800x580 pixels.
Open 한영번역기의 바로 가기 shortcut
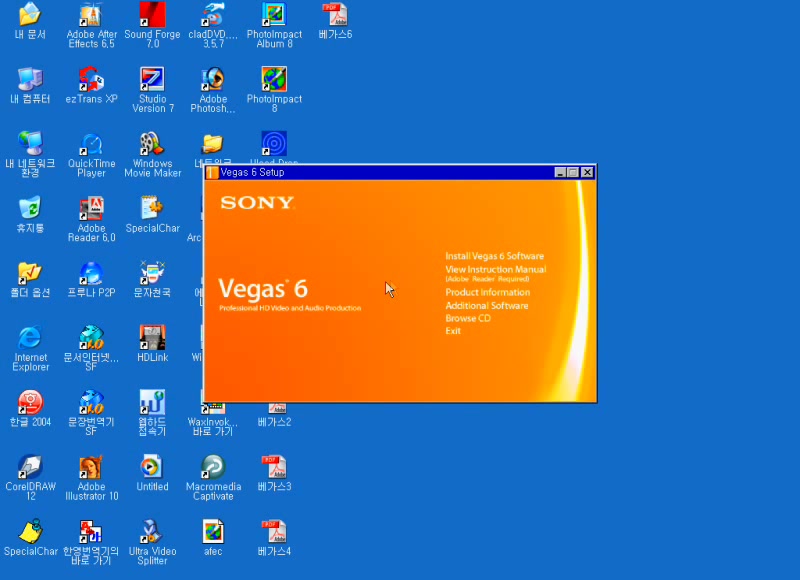91,532
